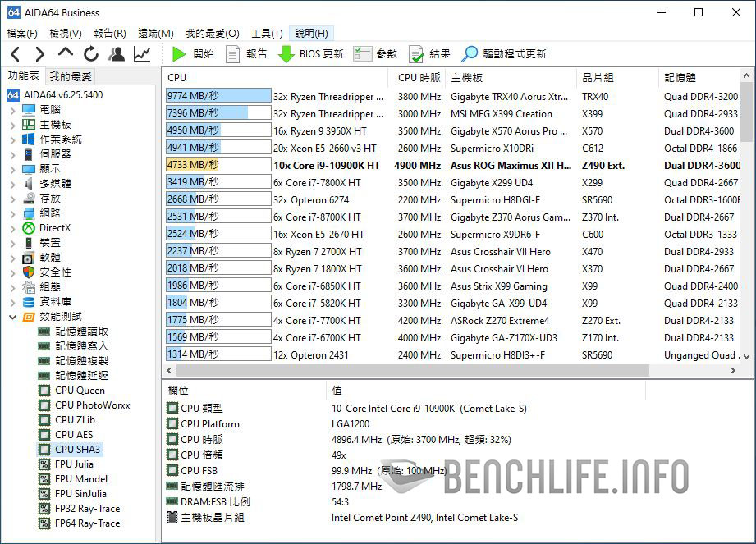Click the user profile icon in the toolbar
Image resolution: width=756 pixels, height=544 pixels.
117,54
